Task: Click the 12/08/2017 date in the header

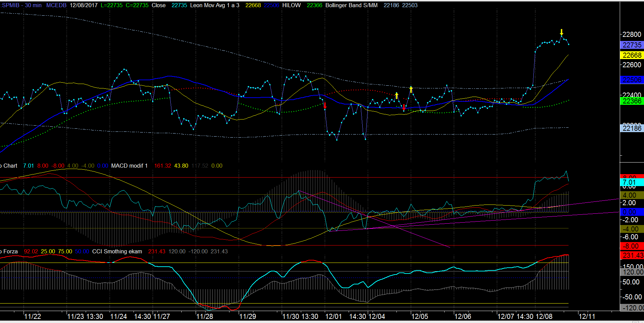Action: 84,5
